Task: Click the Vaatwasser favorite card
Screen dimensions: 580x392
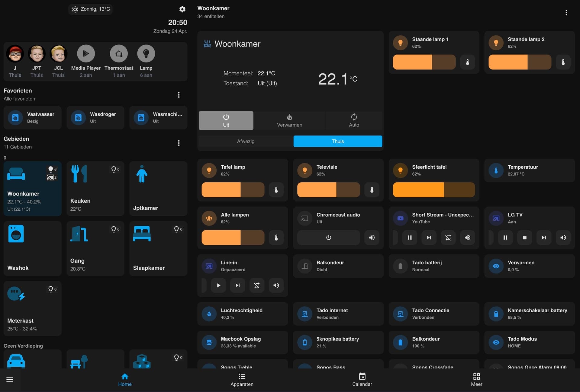Action: coord(33,117)
